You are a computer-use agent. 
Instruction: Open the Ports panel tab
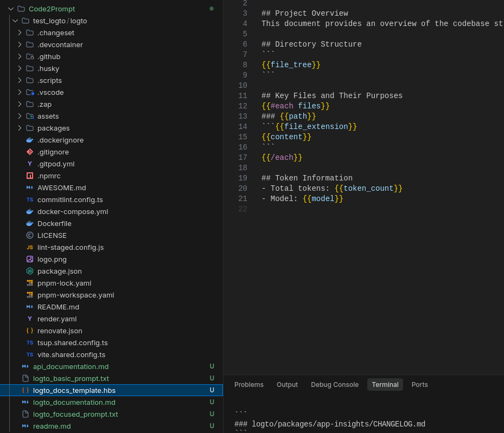click(419, 385)
